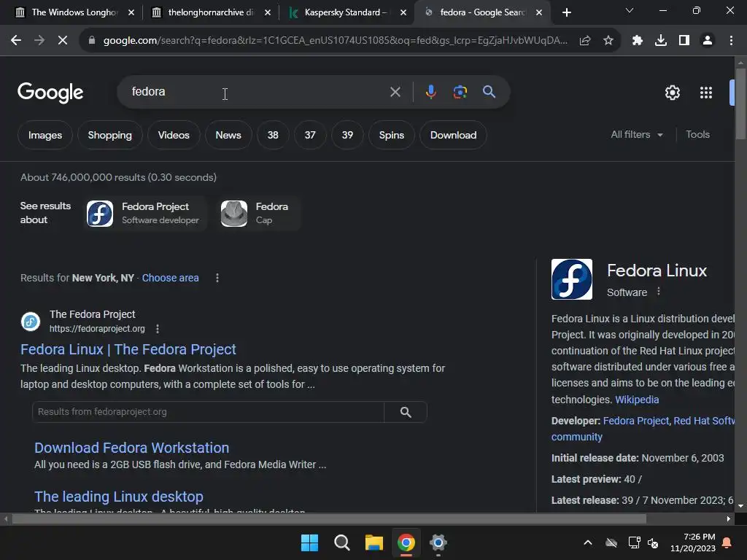Click the fedora search text field
This screenshot has width=747, height=560.
tap(258, 92)
